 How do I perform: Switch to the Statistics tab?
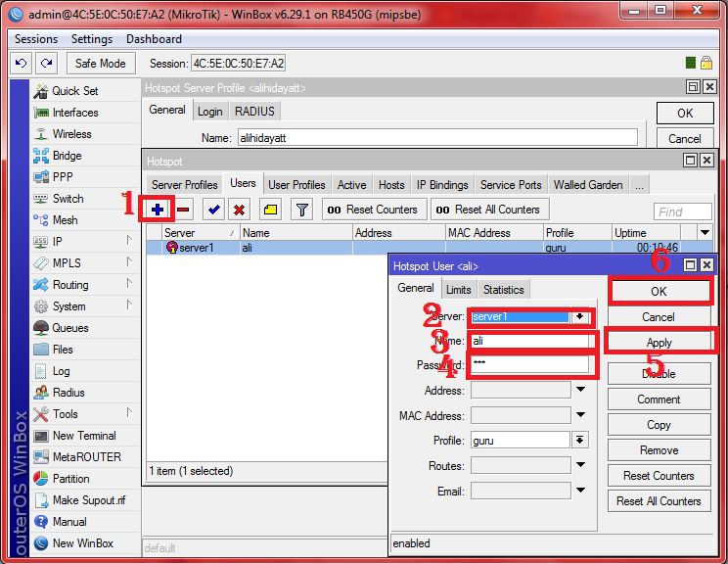tap(504, 290)
